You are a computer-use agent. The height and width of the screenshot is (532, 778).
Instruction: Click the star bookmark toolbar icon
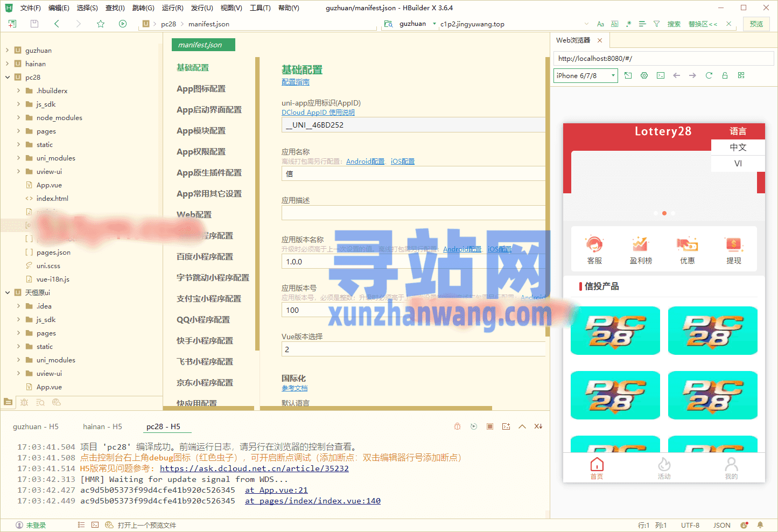[x=101, y=24]
